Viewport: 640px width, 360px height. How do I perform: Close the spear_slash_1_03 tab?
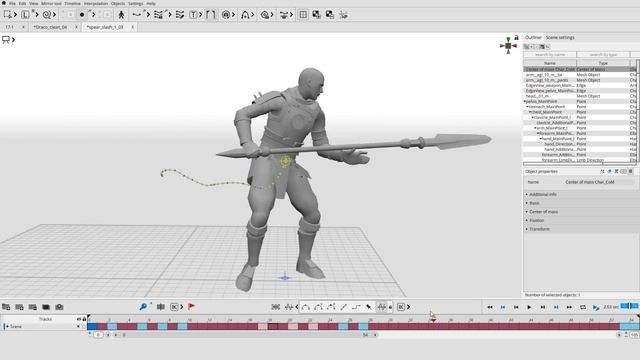tap(133, 27)
